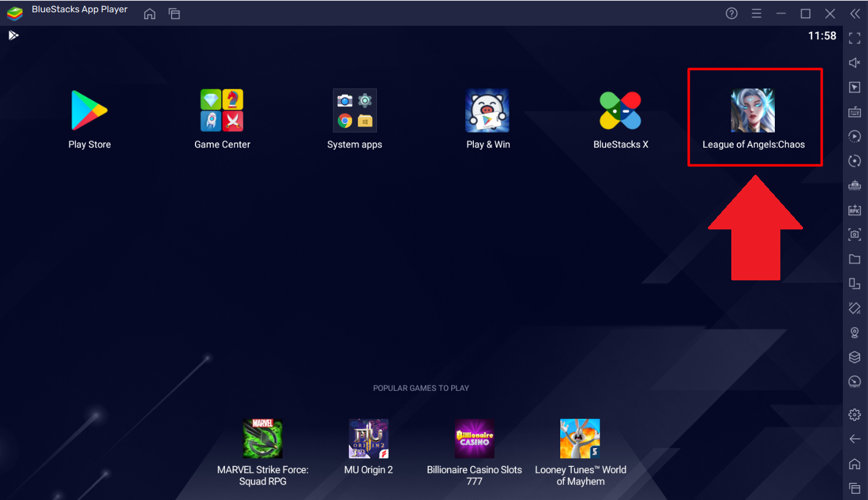Viewport: 868px width, 500px height.
Task: Open Billionaire Casino Slots 777 tile
Action: [474, 439]
